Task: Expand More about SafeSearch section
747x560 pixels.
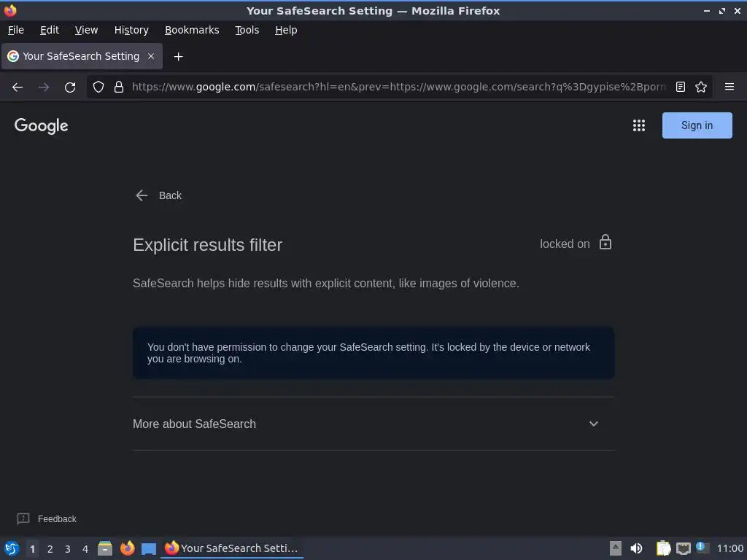Action: point(594,424)
